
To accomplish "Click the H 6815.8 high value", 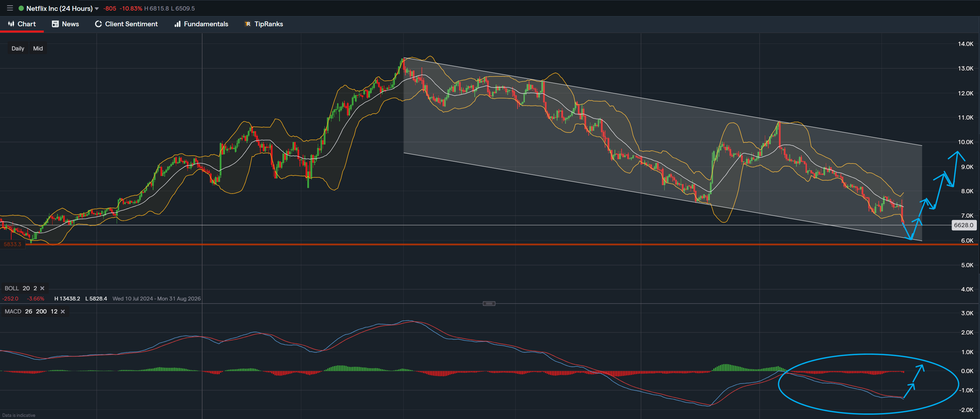I will pyautogui.click(x=156, y=8).
